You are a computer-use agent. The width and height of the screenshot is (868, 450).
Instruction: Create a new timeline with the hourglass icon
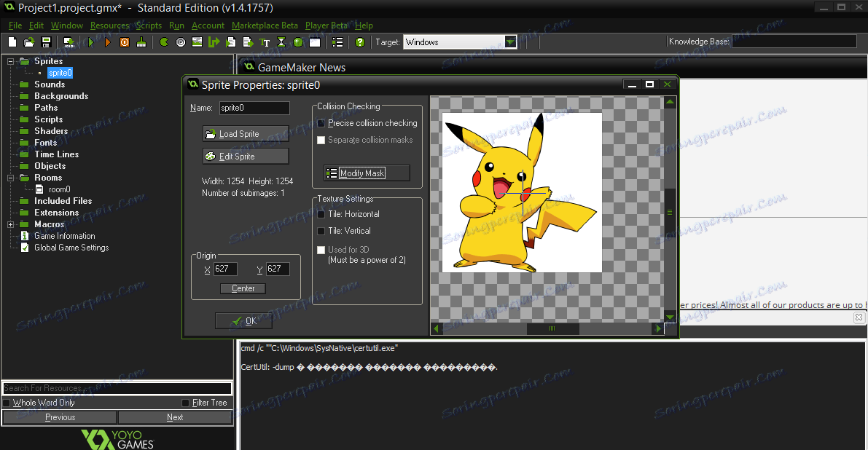pyautogui.click(x=282, y=42)
